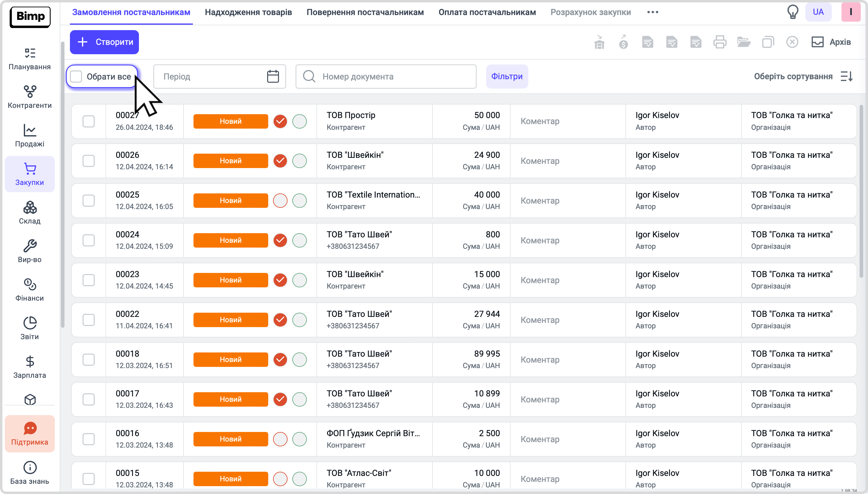Switch to Замовлення постачальникам tab
868x494 pixels.
131,12
